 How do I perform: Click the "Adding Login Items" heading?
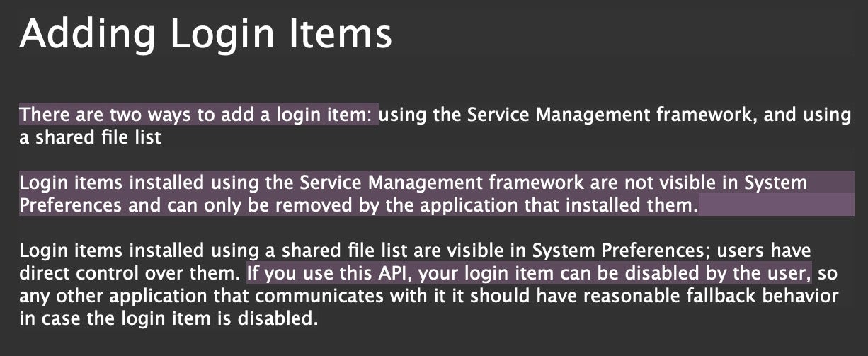click(205, 33)
